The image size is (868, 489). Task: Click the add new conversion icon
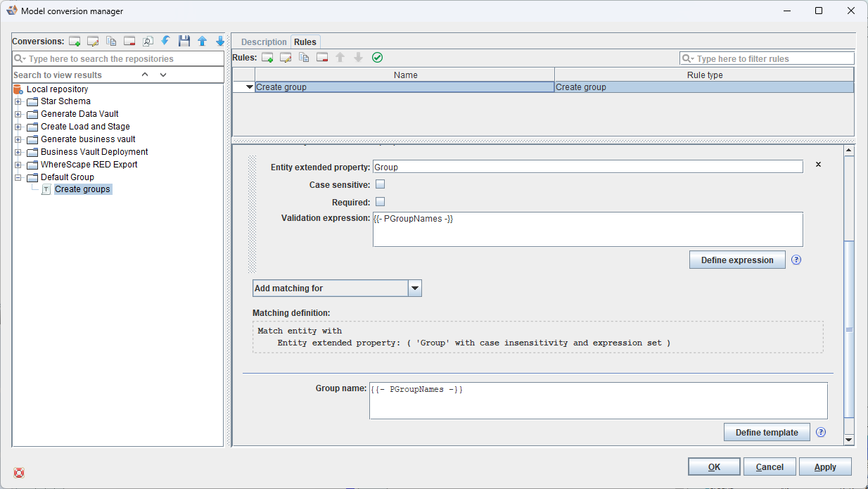coord(75,42)
